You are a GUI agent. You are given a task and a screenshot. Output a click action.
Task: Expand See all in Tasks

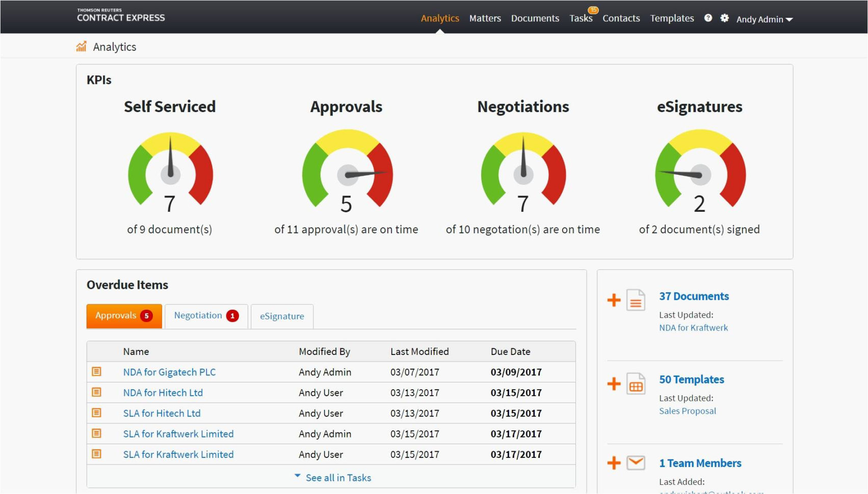point(338,478)
